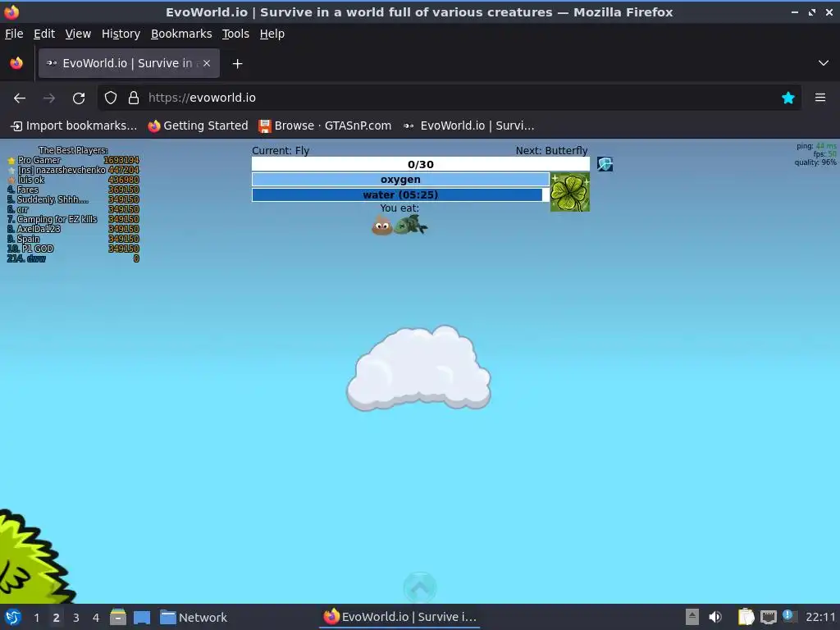Click Pro Gamer leaderboard entry
Screen dimensions: 840x630
(73, 160)
